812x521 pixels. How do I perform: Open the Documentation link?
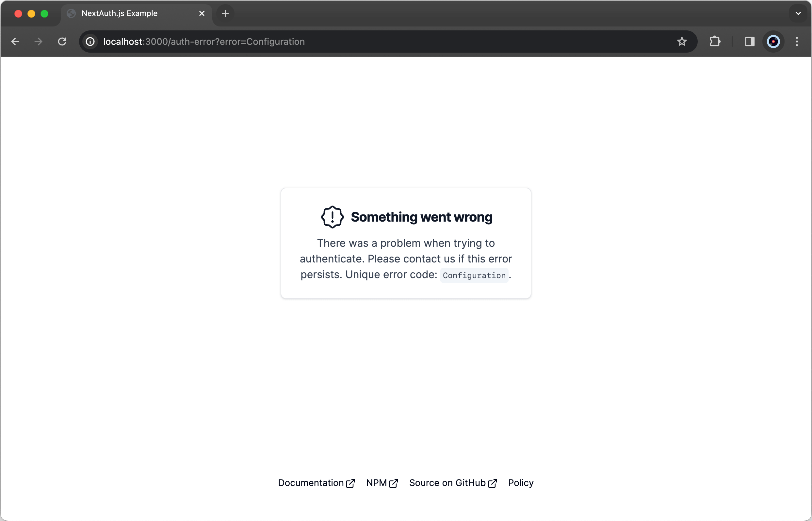310,483
